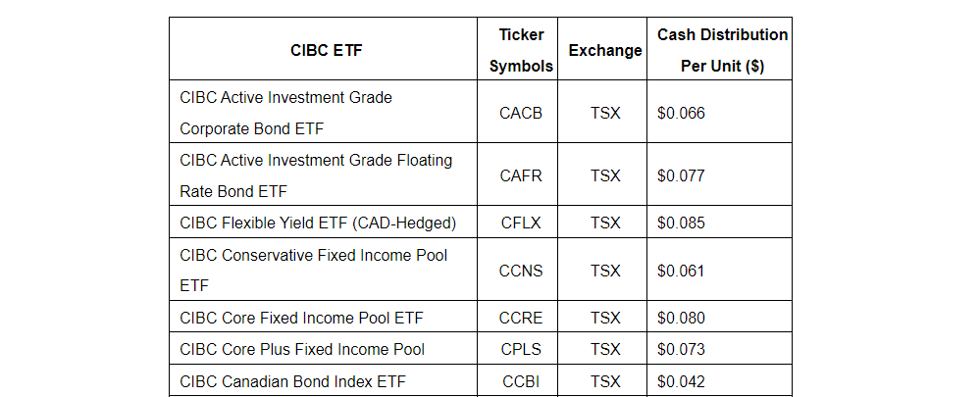Select the CPLS ticker symbol
Screen dimensions: 980x397
pos(521,349)
